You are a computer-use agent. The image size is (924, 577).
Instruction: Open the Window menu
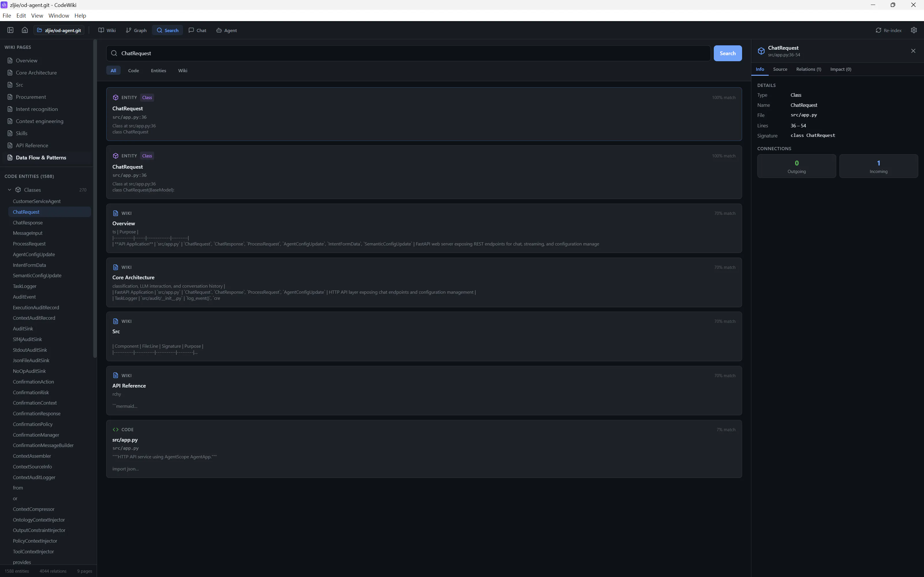coord(59,16)
